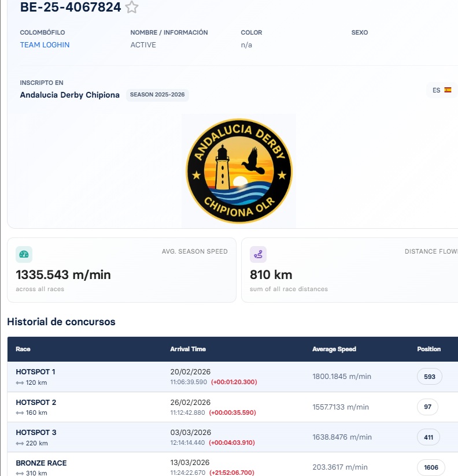Click position badge 411
The width and height of the screenshot is (458, 476).
[429, 437]
